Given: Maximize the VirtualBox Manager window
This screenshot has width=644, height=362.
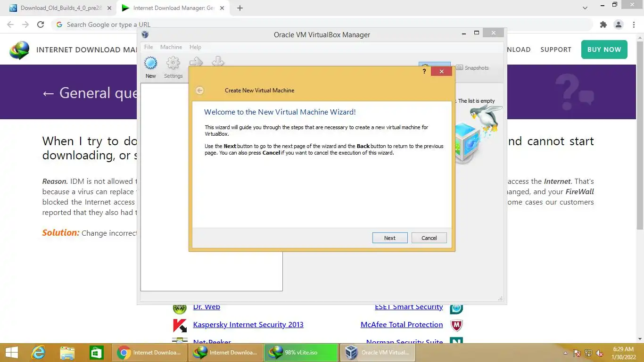Looking at the screenshot, I should (477, 33).
